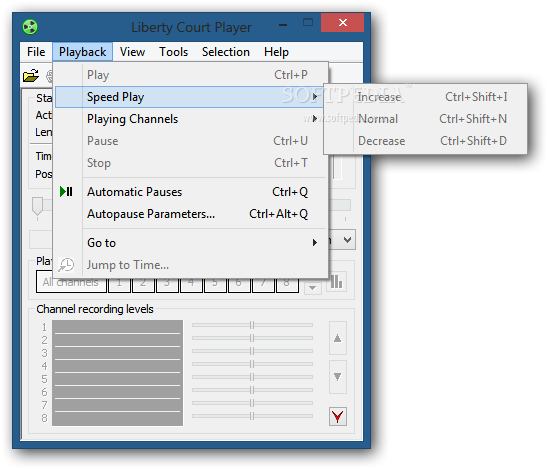The image size is (548, 469).
Task: Expand the Speed Play submenu
Action: pos(189,97)
